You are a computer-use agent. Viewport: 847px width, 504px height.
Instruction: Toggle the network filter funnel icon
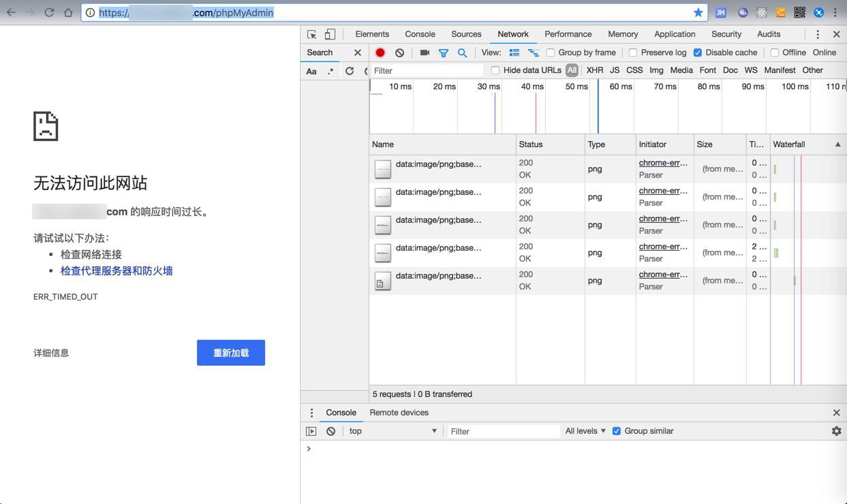[x=444, y=52]
